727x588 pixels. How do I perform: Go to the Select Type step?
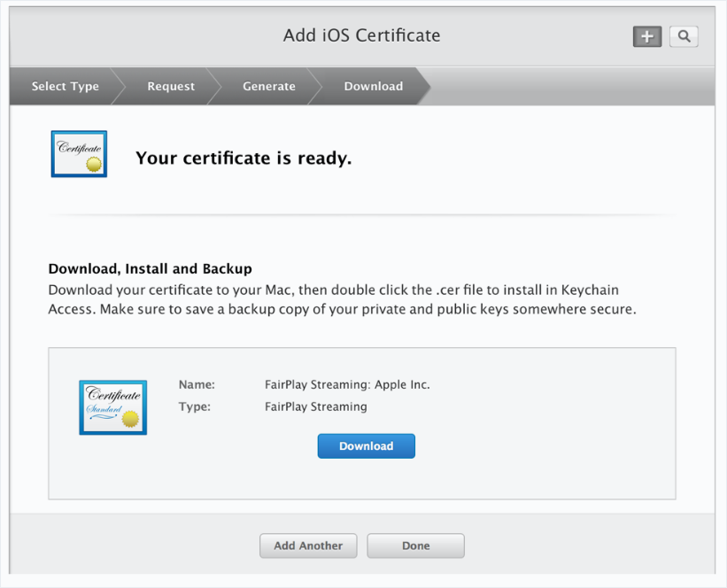(66, 86)
